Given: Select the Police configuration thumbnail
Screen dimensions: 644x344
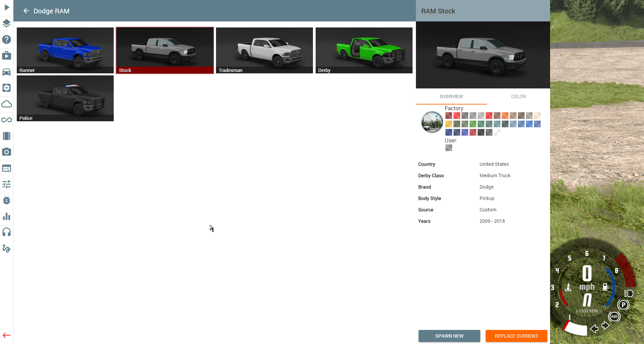Looking at the screenshot, I should (x=65, y=98).
